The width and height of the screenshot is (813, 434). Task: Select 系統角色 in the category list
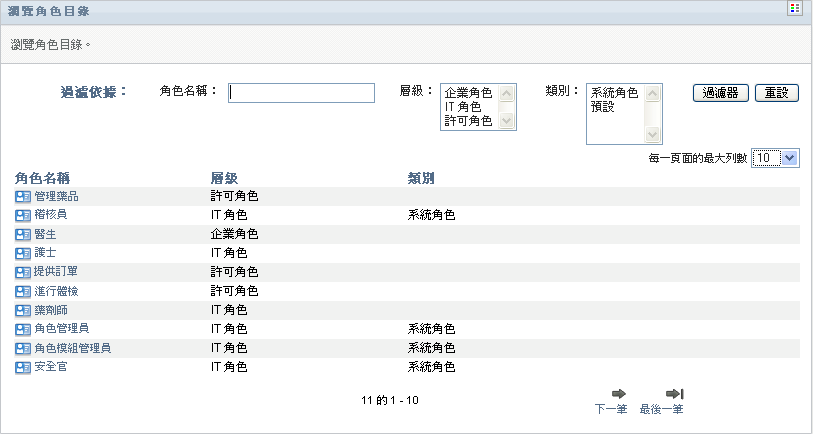pos(614,93)
